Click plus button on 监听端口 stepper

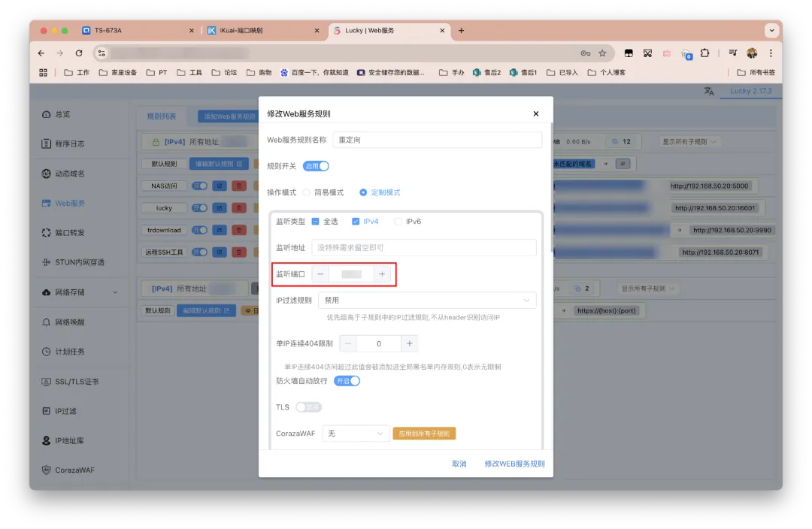tap(382, 274)
